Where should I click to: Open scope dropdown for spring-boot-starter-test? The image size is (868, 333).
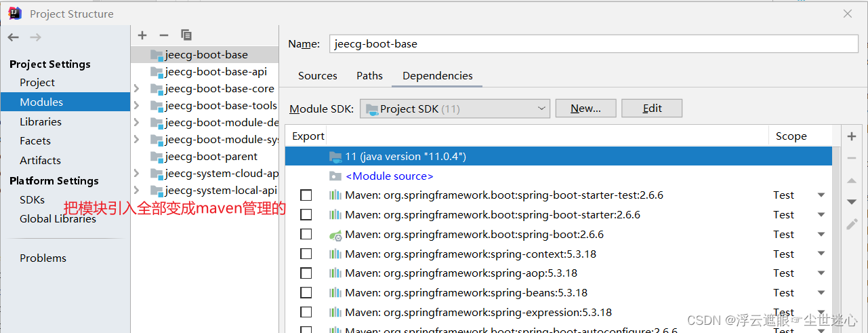point(821,195)
